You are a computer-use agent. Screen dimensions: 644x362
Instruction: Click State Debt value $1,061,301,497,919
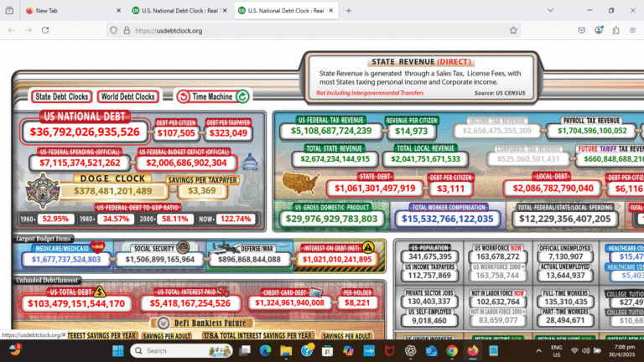(375, 188)
